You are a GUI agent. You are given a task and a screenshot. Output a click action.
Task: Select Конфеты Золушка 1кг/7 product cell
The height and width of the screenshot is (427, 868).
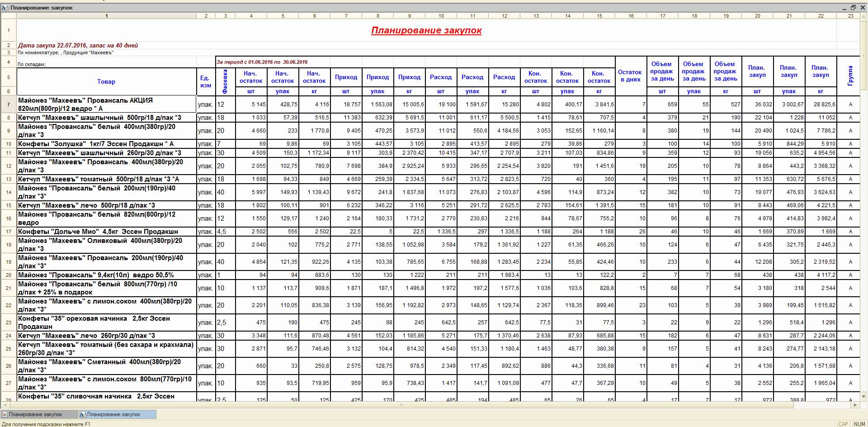(106, 144)
